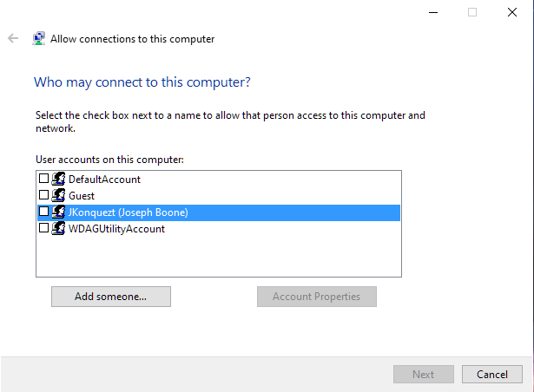Select the WDAGUtilityAccount name
Viewport: 534px width, 392px height.
116,228
